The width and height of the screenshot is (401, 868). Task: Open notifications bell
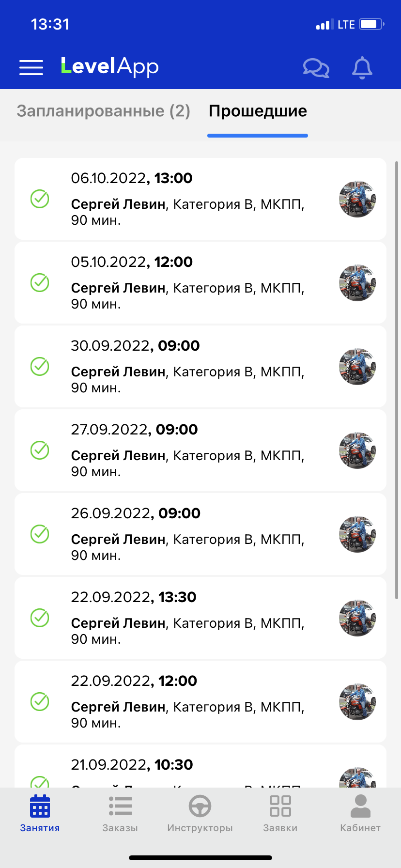(362, 68)
